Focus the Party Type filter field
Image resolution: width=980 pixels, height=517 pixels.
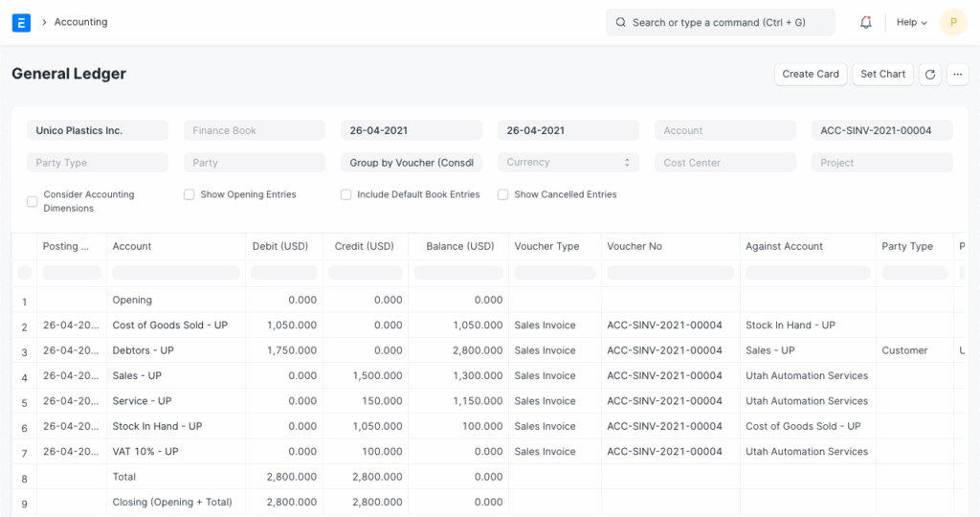click(97, 163)
